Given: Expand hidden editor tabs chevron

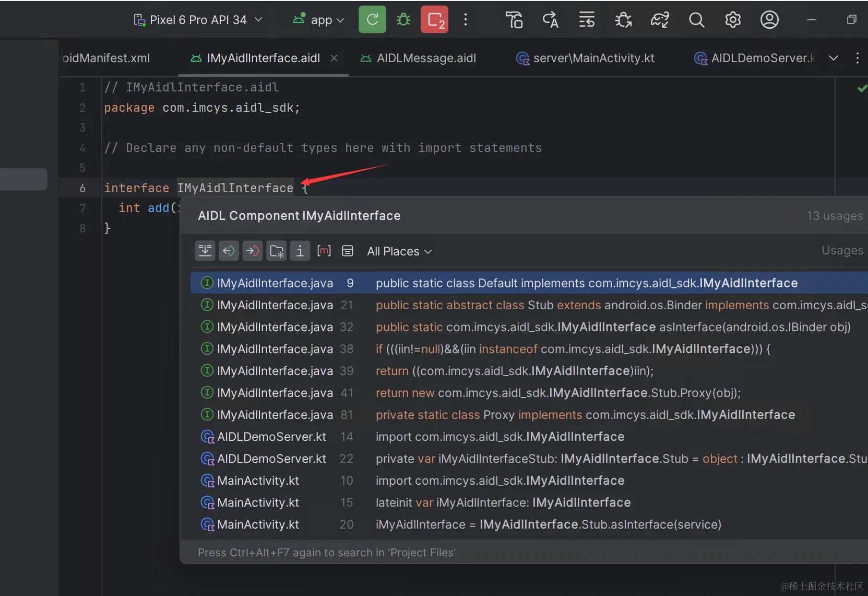Looking at the screenshot, I should [x=834, y=58].
